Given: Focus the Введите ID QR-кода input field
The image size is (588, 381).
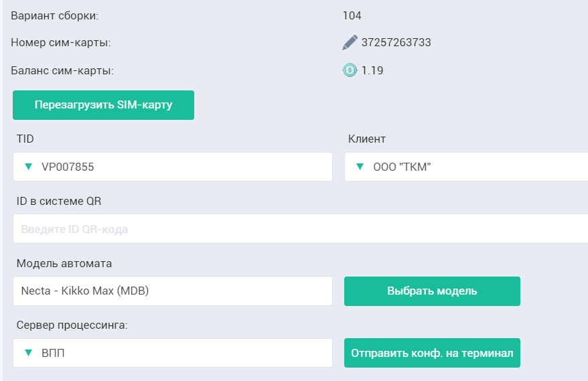Looking at the screenshot, I should tap(301, 229).
